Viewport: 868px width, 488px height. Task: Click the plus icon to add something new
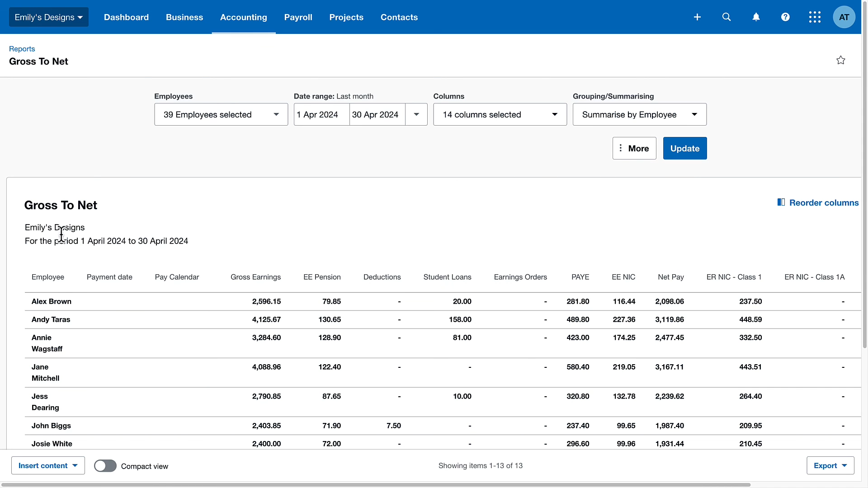pyautogui.click(x=697, y=17)
